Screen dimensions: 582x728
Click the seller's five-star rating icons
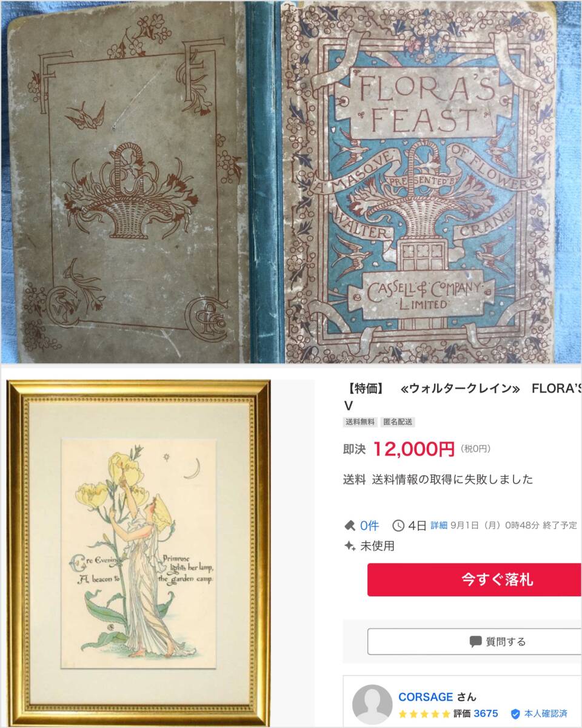pyautogui.click(x=424, y=713)
